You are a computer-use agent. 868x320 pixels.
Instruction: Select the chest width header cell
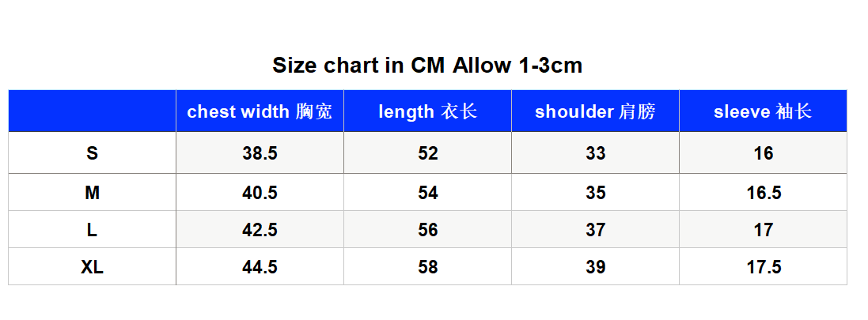click(x=260, y=111)
